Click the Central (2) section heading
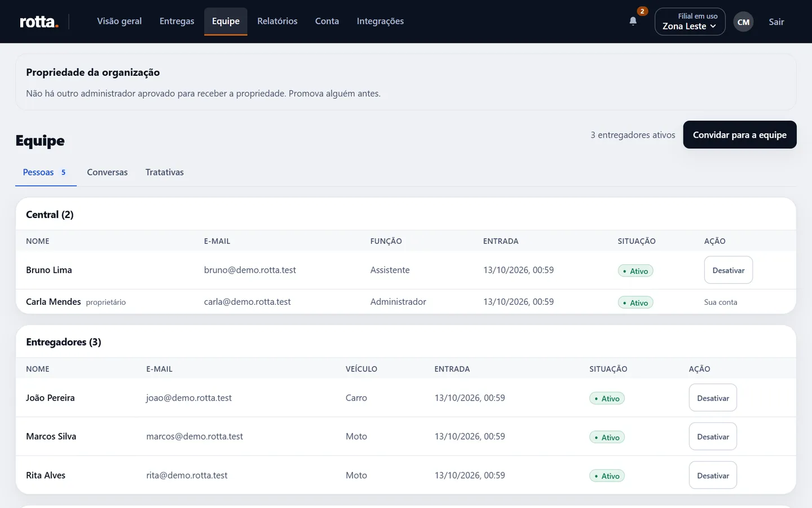 coord(50,214)
